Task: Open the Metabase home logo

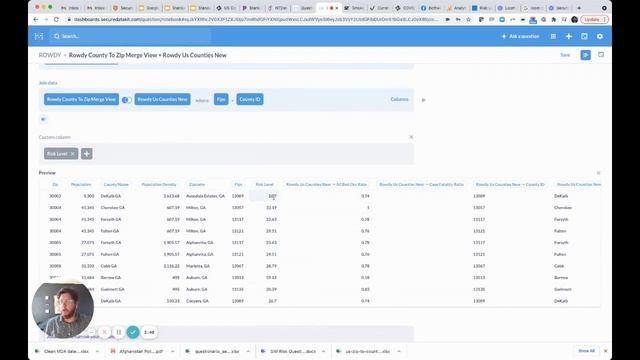Action: pyautogui.click(x=39, y=36)
